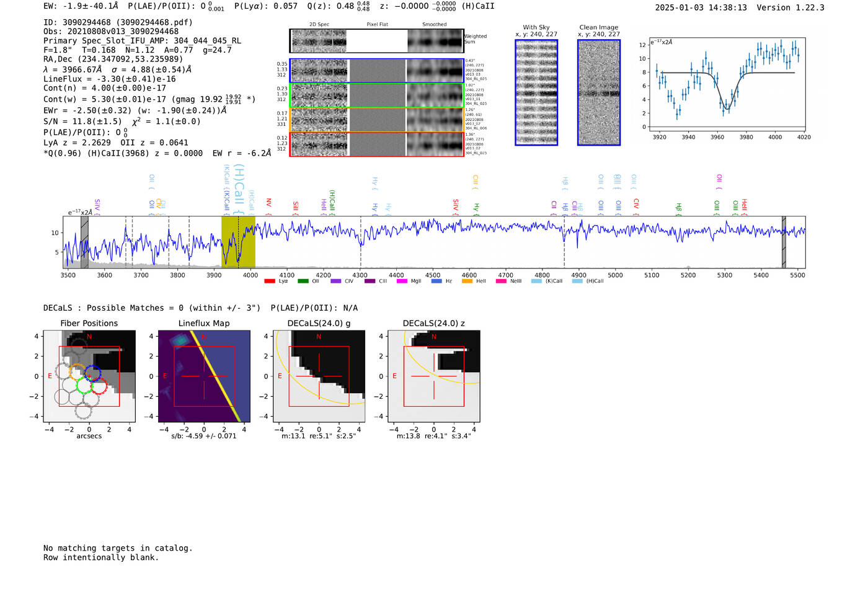
Task: Select the blue-bordered fiber 2D spectrum row
Action: 377,71
